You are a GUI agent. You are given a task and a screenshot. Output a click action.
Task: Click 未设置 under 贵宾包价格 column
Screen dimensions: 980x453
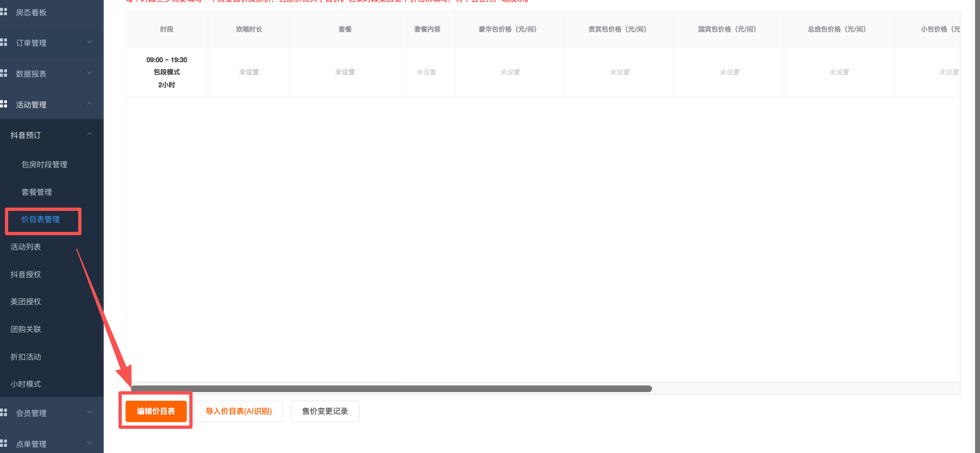click(x=620, y=72)
